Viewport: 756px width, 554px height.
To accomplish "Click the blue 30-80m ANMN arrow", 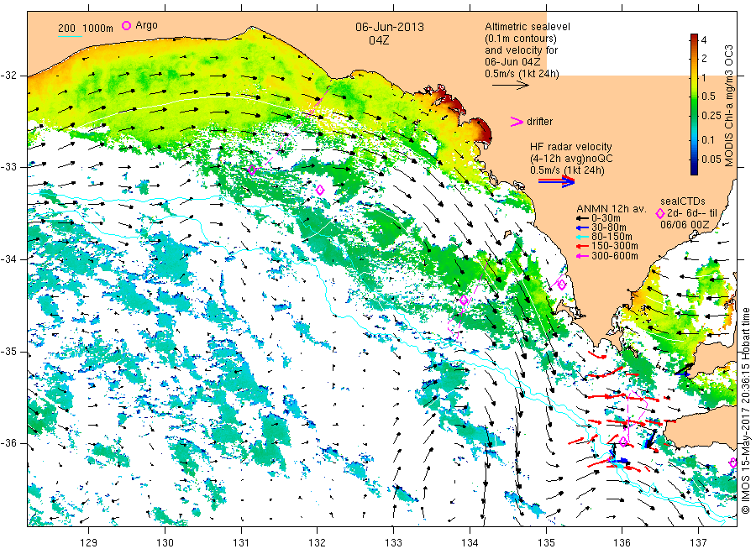I will (582, 227).
